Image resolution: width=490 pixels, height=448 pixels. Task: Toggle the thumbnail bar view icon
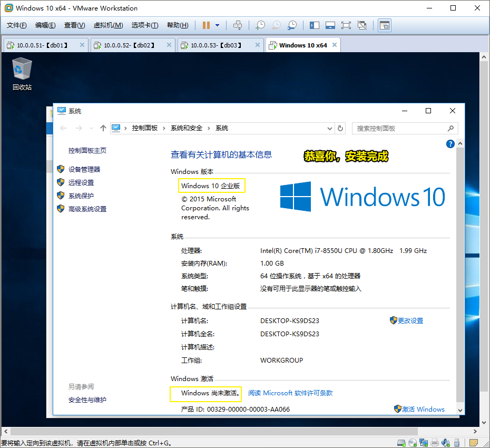click(x=330, y=25)
